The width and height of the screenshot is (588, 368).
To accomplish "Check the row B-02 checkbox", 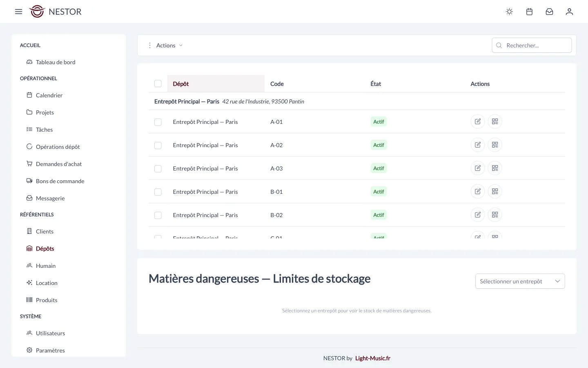I will [158, 215].
